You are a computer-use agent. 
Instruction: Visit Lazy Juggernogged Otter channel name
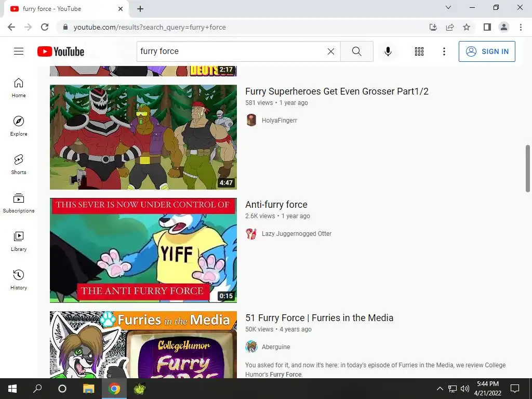pyautogui.click(x=297, y=233)
